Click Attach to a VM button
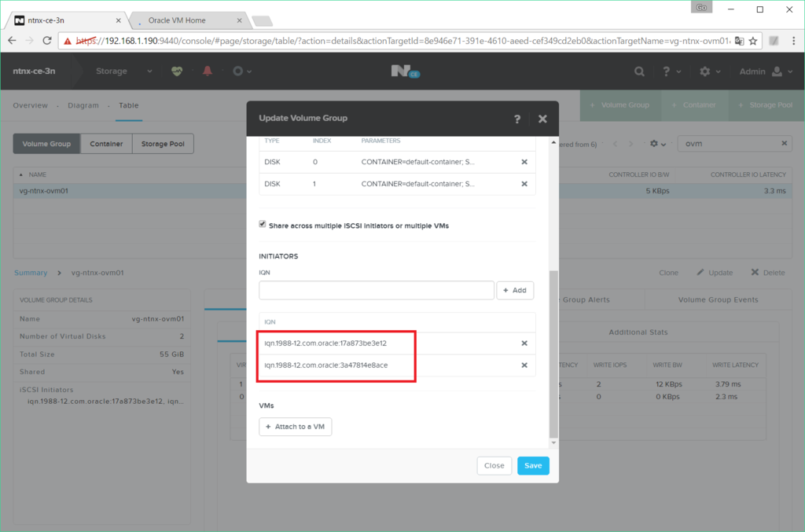This screenshot has height=532, width=805. [x=296, y=427]
